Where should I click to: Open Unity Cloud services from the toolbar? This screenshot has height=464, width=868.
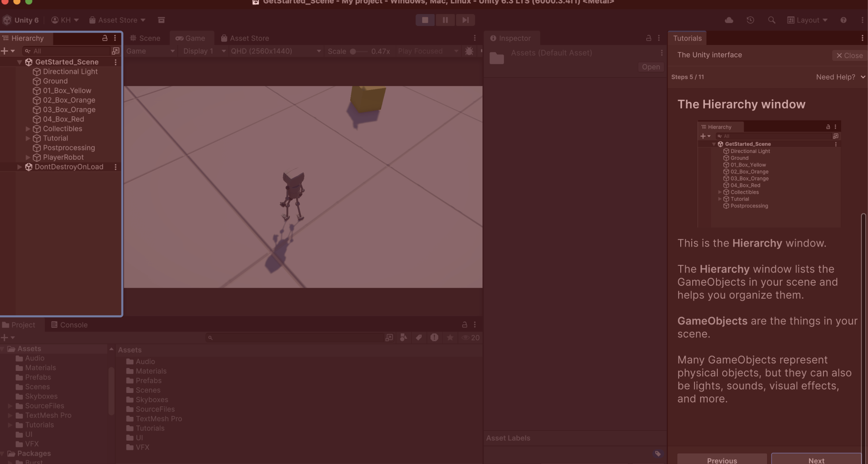729,20
